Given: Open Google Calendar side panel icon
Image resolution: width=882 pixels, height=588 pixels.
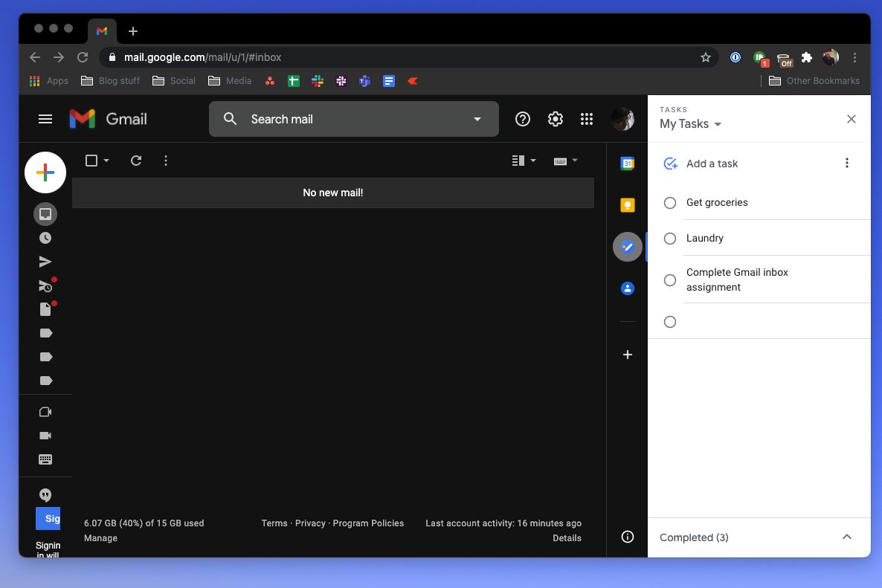Looking at the screenshot, I should pyautogui.click(x=627, y=164).
